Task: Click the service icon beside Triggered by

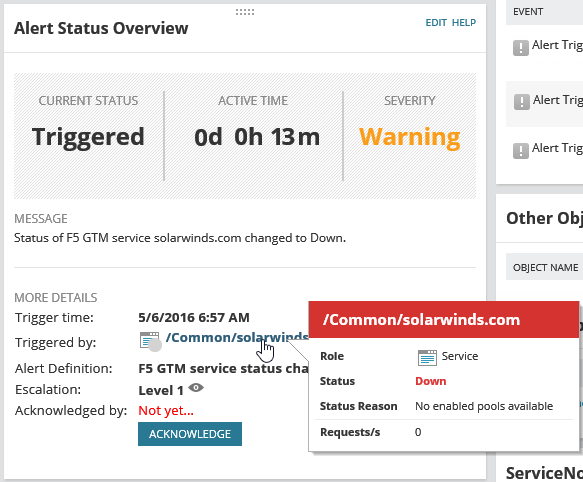Action: tap(149, 340)
